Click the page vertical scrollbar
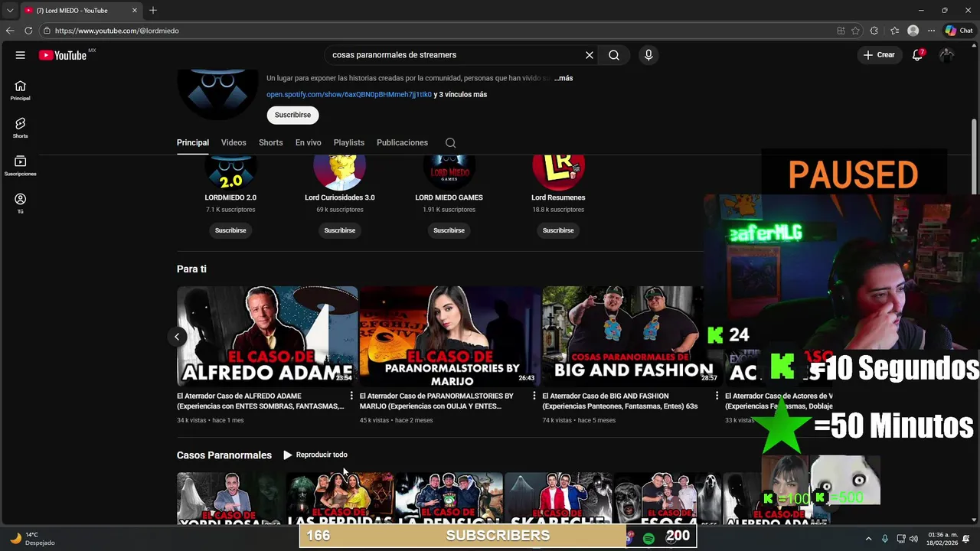The image size is (980, 551). [x=974, y=157]
